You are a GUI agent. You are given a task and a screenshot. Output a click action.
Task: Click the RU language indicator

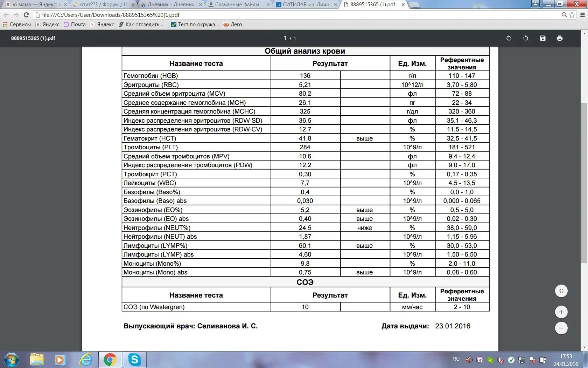[456, 359]
